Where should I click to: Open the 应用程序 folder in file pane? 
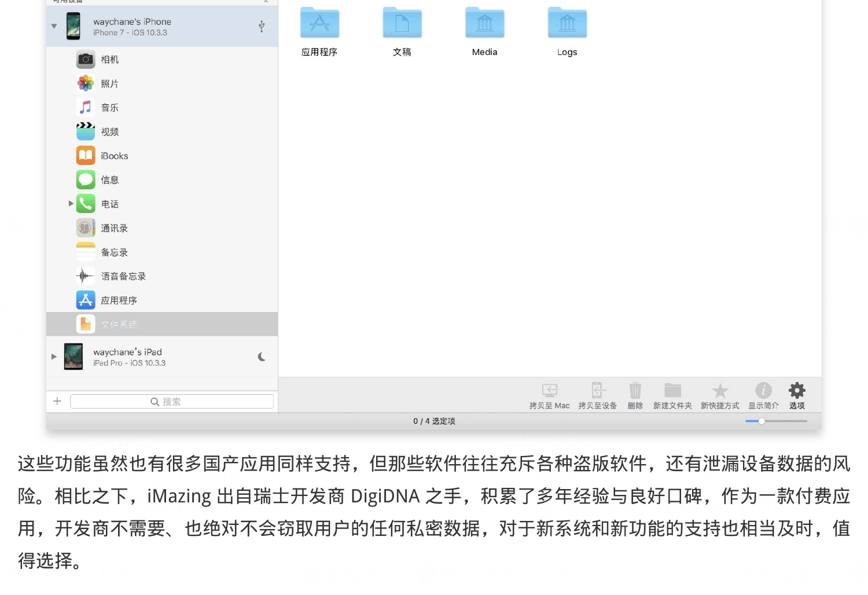[x=319, y=23]
